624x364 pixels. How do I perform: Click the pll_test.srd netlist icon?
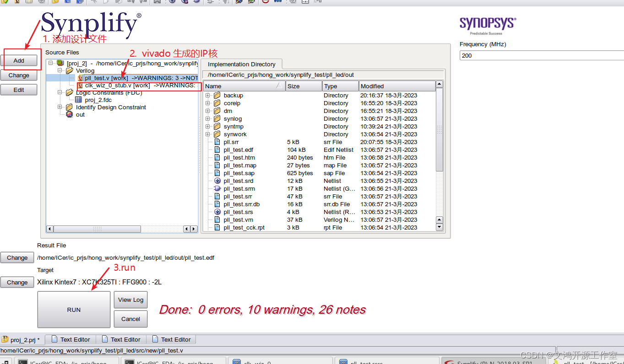pyautogui.click(x=217, y=181)
